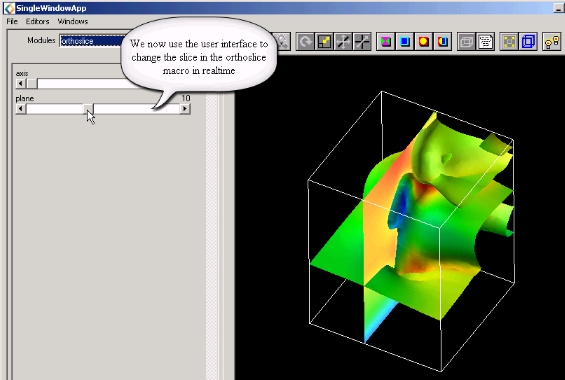Image resolution: width=565 pixels, height=380 pixels.
Task: Click the partially hidden lightbulb toolbar icon
Action: pos(282,41)
